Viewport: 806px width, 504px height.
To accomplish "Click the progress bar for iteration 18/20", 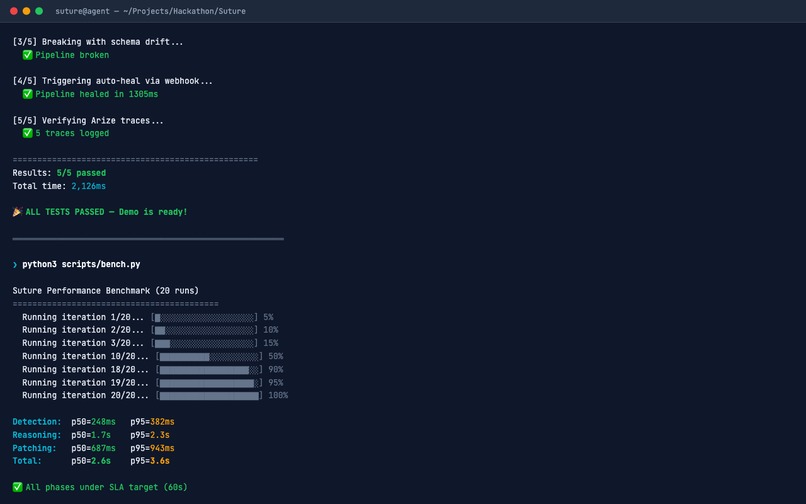I will click(x=209, y=370).
